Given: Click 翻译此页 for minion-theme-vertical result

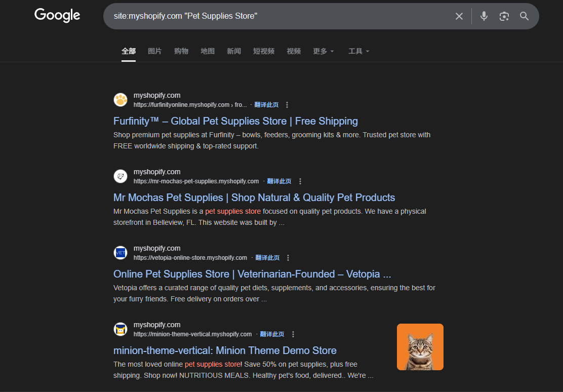Looking at the screenshot, I should [x=272, y=334].
